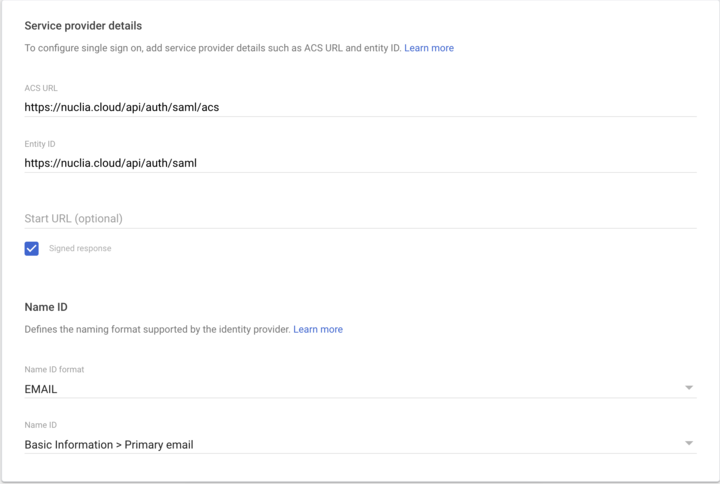Click the Signed response label text
720x484 pixels.
[x=80, y=248]
